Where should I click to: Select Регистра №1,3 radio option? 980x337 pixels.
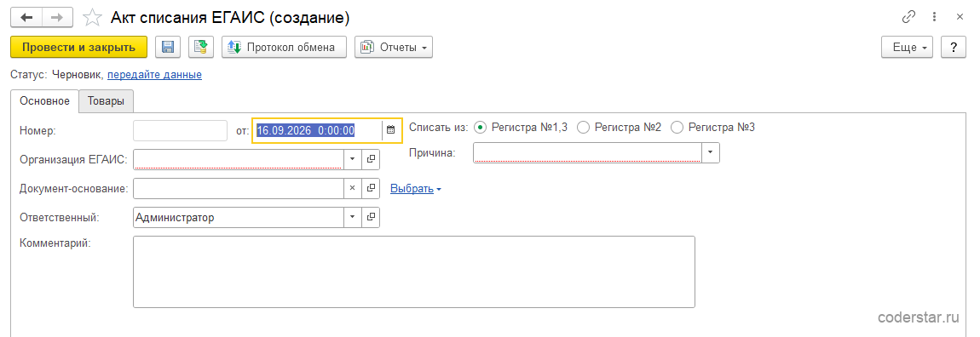pyautogui.click(x=480, y=128)
